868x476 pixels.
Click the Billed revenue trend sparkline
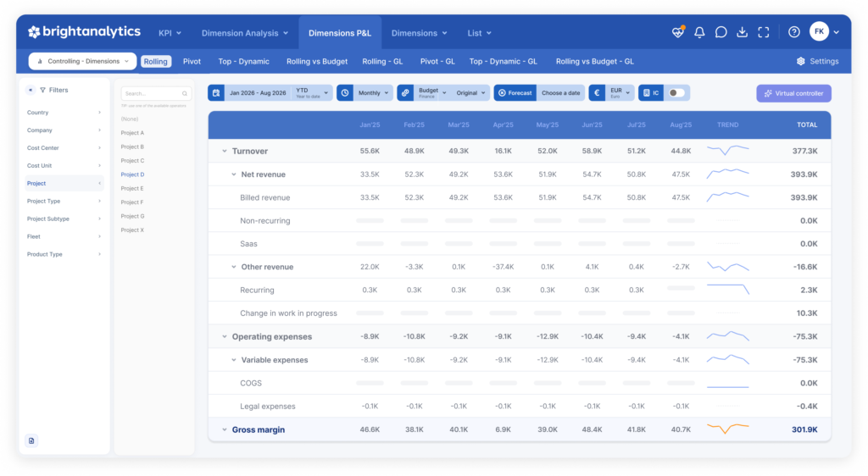coord(727,196)
